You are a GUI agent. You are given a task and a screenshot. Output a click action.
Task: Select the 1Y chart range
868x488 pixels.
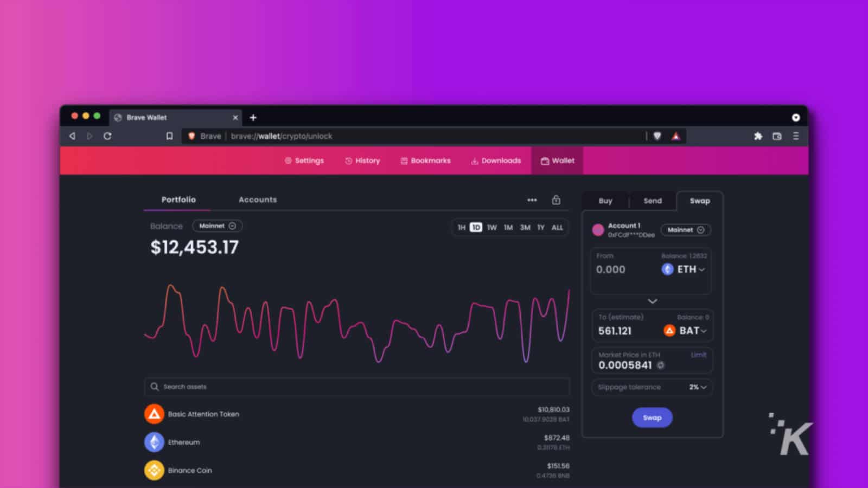tap(541, 227)
